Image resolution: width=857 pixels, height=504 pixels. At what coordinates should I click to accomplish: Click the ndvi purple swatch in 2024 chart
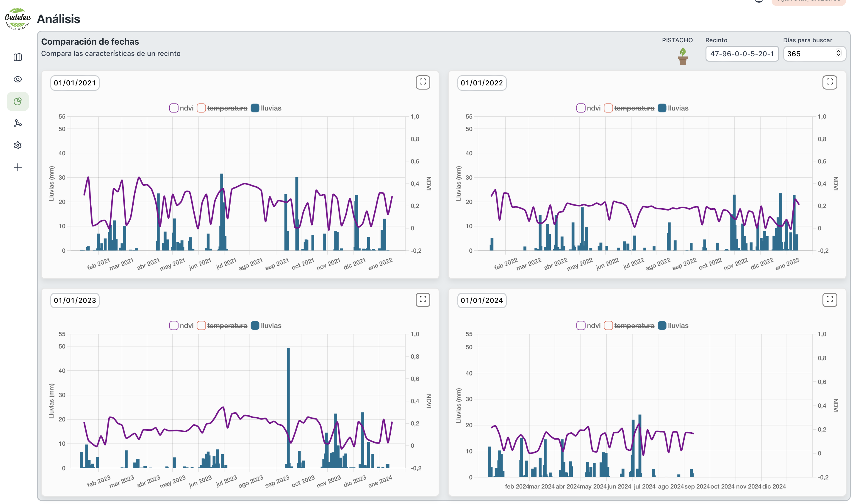pyautogui.click(x=581, y=325)
